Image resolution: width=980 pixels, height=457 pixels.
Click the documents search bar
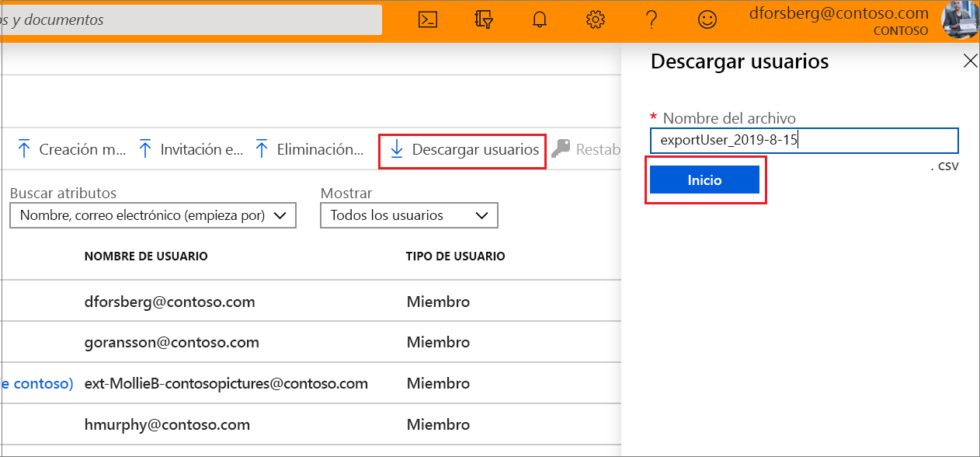(x=190, y=19)
